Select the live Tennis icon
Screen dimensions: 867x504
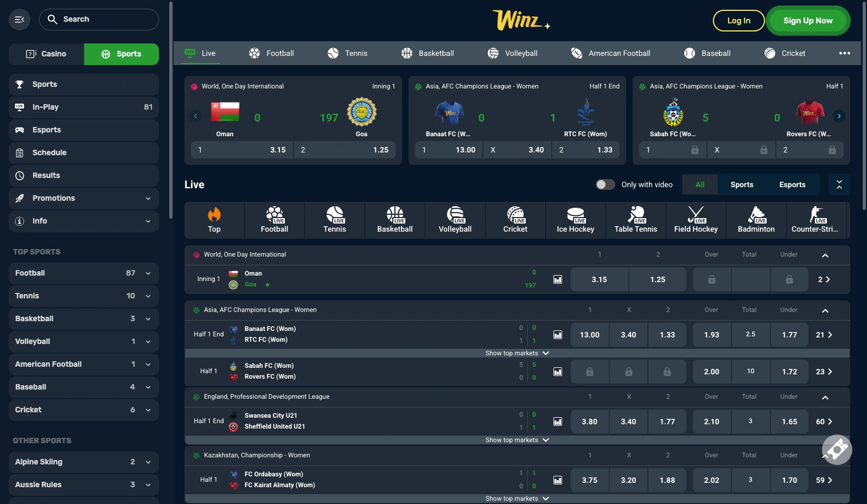click(335, 220)
